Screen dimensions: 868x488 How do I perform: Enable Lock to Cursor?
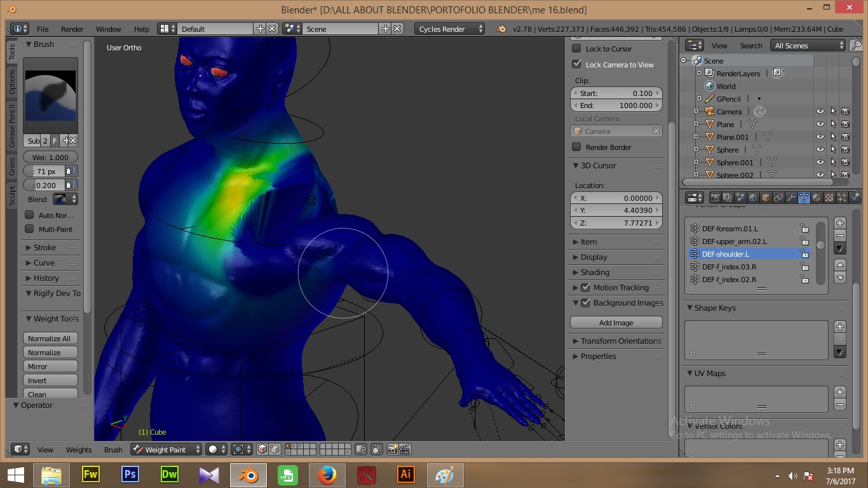[577, 48]
